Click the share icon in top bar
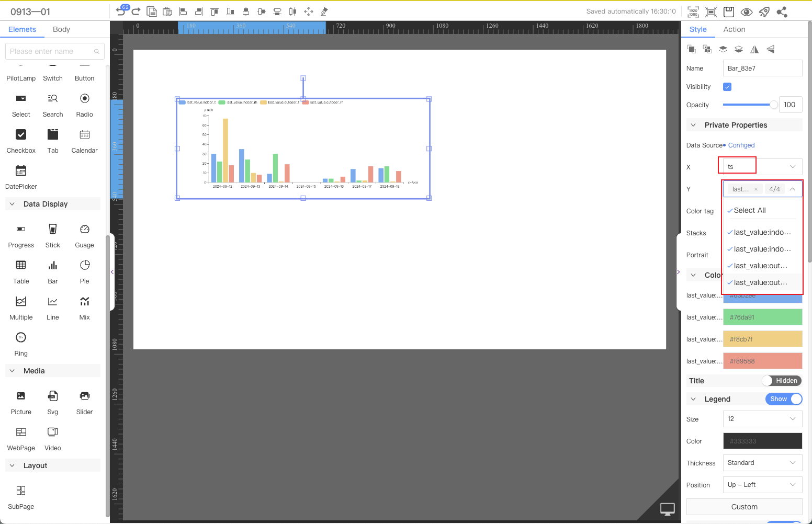812x524 pixels. (782, 12)
